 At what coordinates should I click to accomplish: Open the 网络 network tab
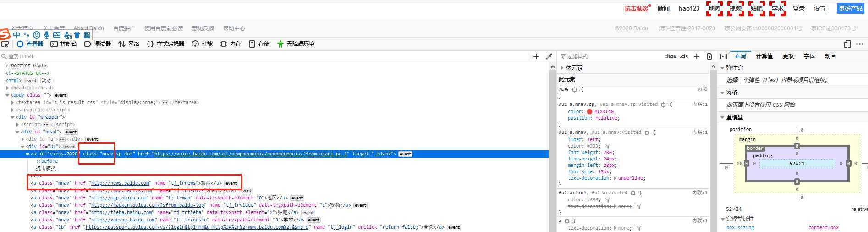click(129, 44)
